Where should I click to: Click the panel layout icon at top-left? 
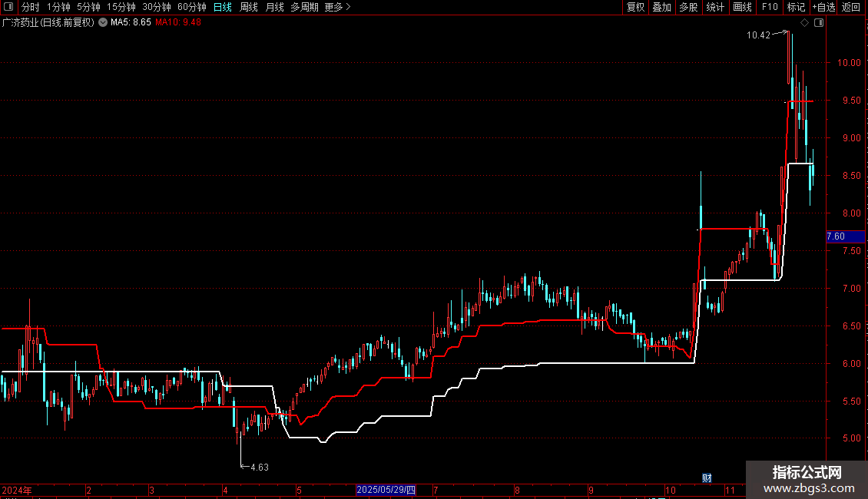click(x=8, y=7)
